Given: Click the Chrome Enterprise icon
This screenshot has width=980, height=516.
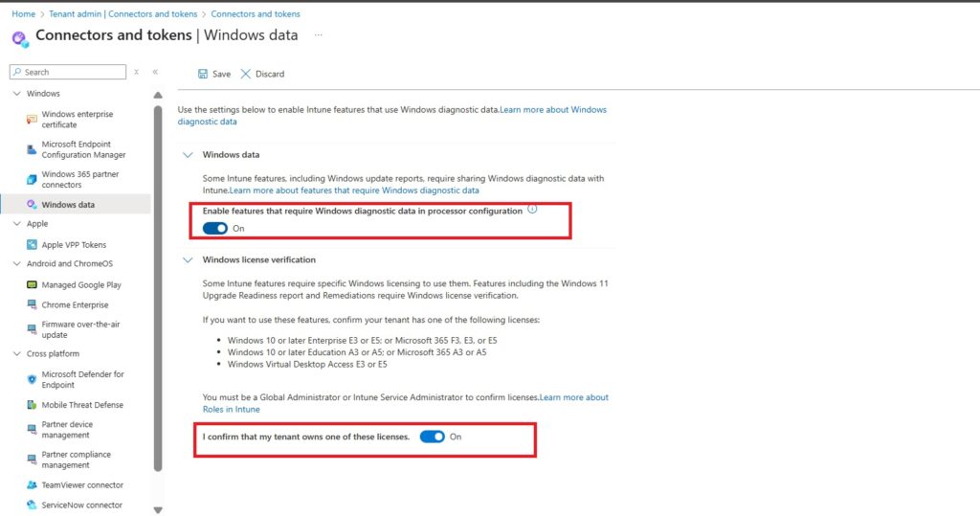Looking at the screenshot, I should [32, 304].
